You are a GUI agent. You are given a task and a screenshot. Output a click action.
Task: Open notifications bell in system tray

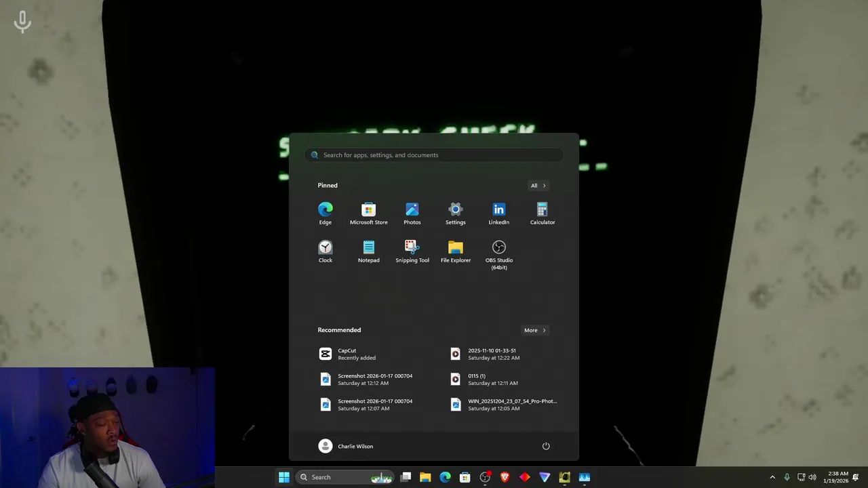[856, 477]
